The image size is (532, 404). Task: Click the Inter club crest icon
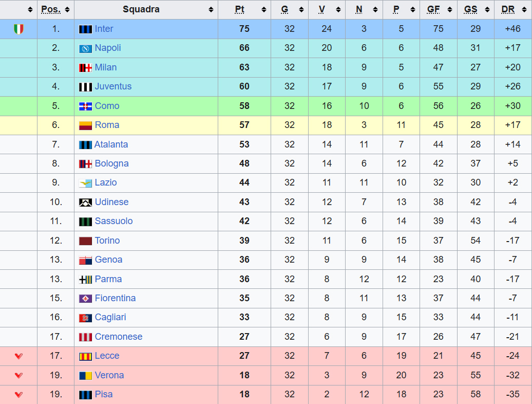coord(85,29)
